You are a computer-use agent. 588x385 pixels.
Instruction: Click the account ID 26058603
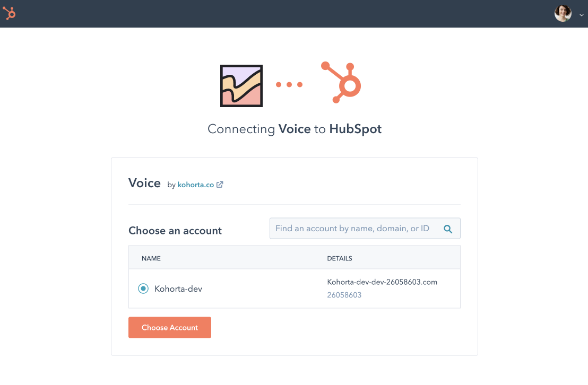tap(344, 295)
